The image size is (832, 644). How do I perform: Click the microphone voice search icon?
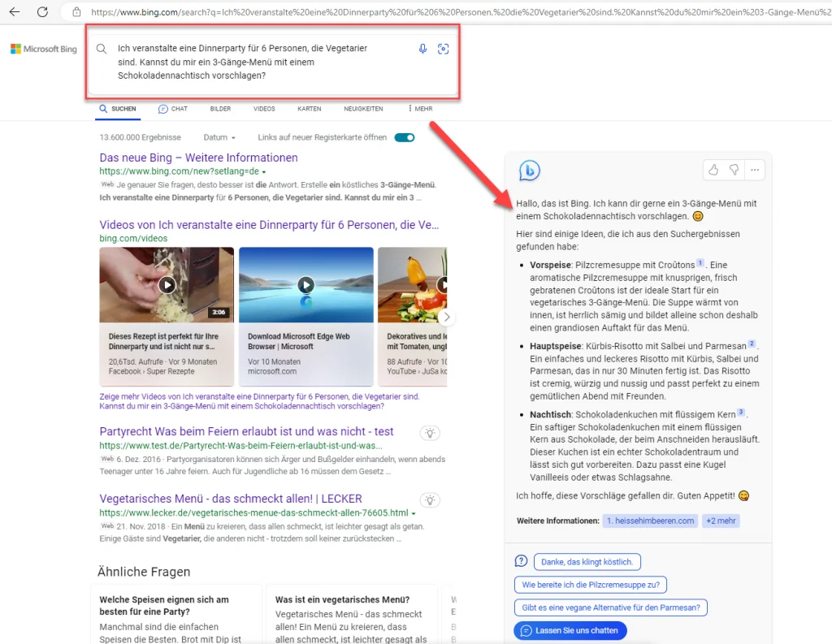422,49
